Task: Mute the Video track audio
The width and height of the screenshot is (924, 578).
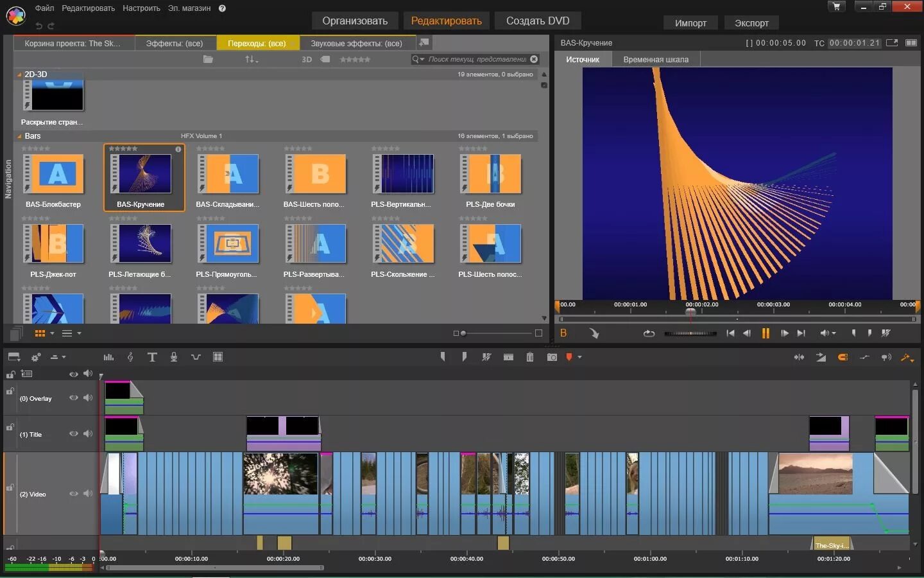Action: click(88, 494)
